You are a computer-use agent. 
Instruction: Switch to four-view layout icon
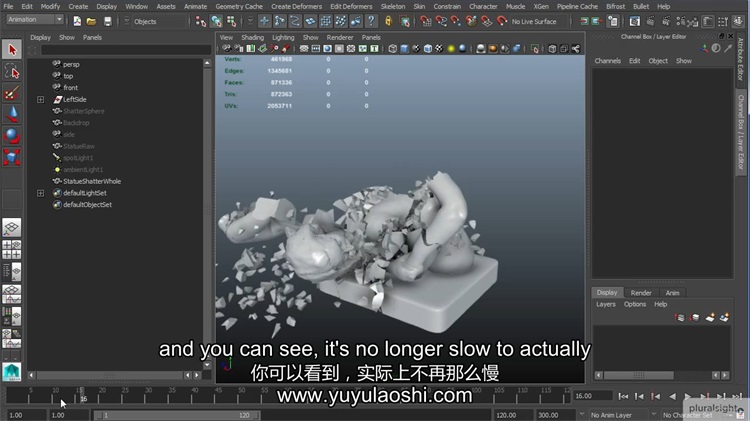(x=12, y=249)
